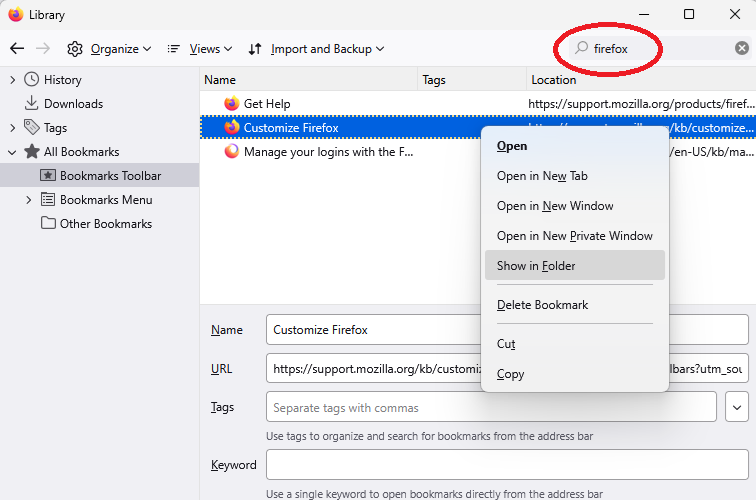This screenshot has height=500, width=756.
Task: Click the Views list icon
Action: (174, 49)
